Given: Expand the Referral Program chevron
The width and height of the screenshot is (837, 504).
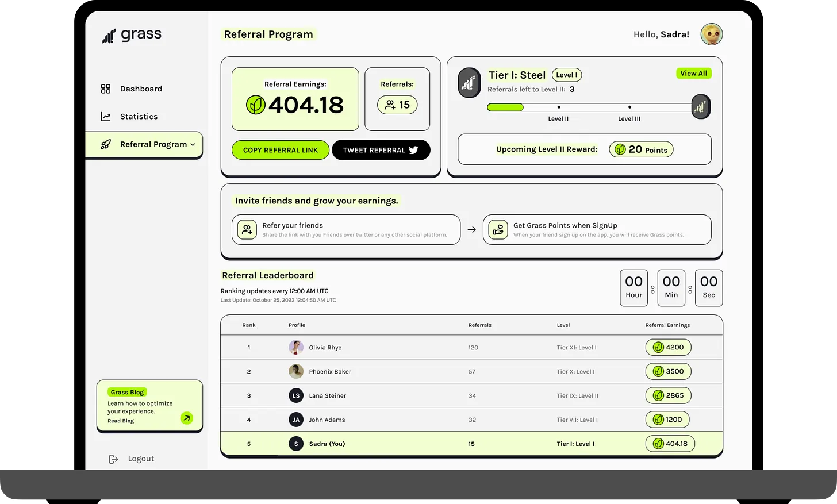Looking at the screenshot, I should [193, 144].
